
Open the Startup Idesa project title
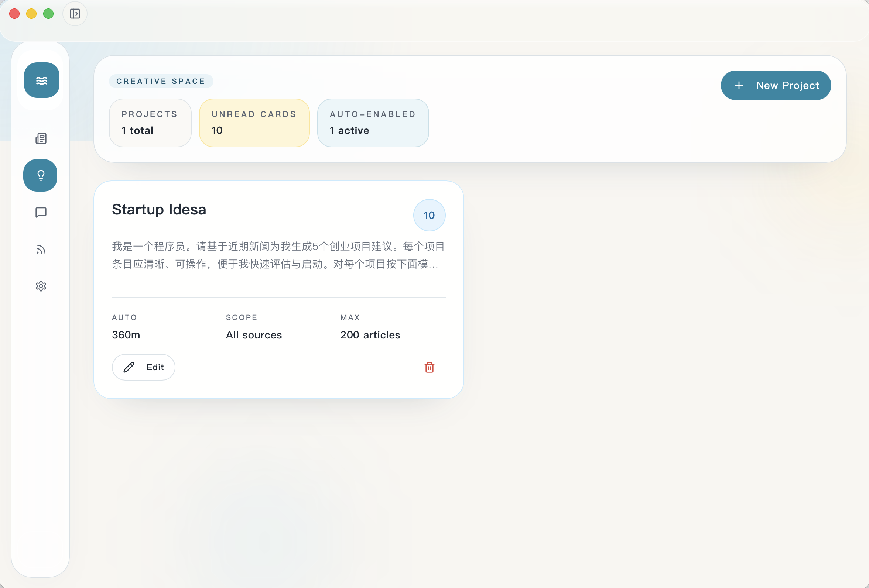pyautogui.click(x=159, y=209)
